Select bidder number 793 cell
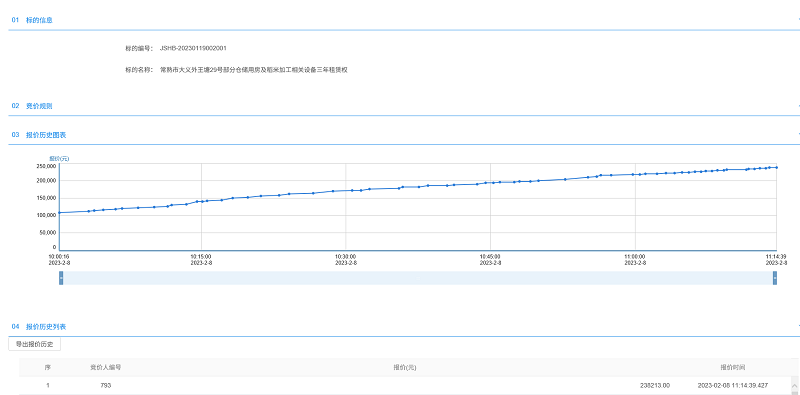The height and width of the screenshot is (395, 800). point(106,386)
